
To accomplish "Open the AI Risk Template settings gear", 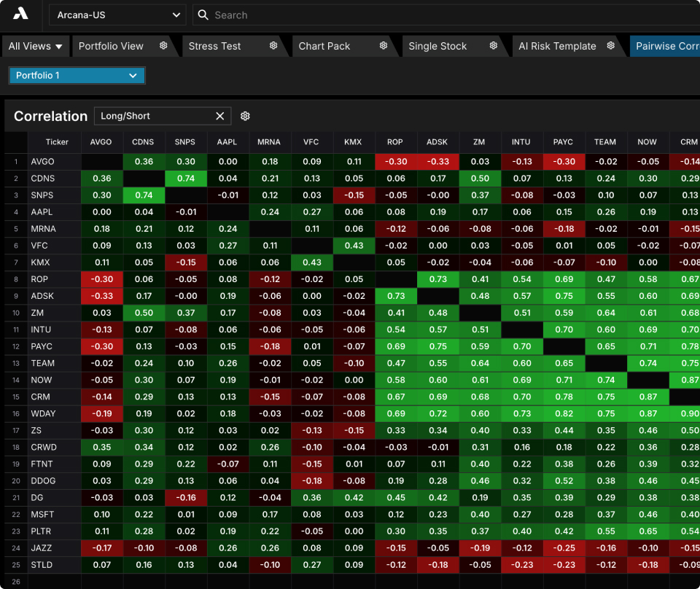I will (611, 45).
